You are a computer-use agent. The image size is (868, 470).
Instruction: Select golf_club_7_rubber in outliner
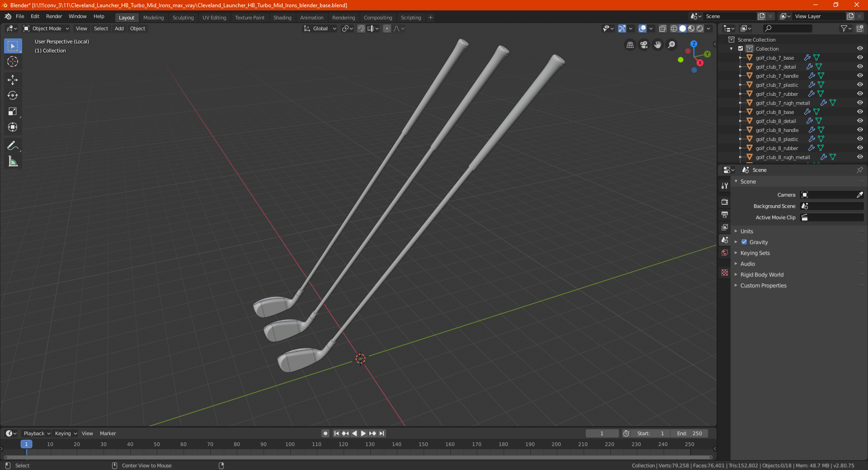[777, 94]
